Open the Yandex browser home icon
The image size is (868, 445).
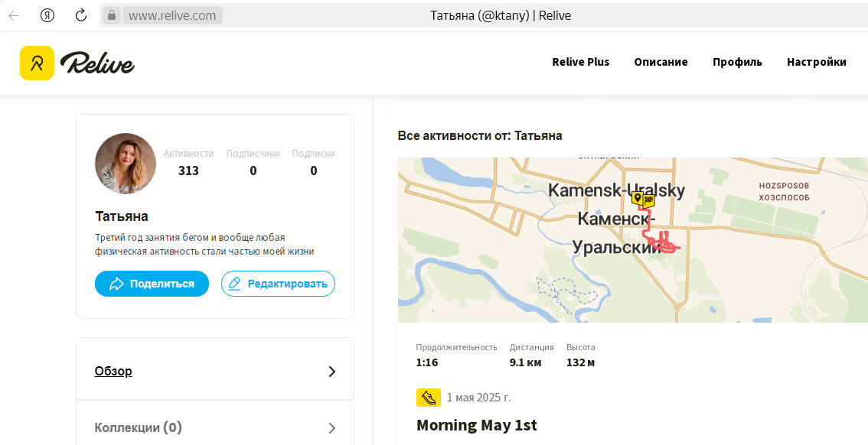click(x=47, y=15)
